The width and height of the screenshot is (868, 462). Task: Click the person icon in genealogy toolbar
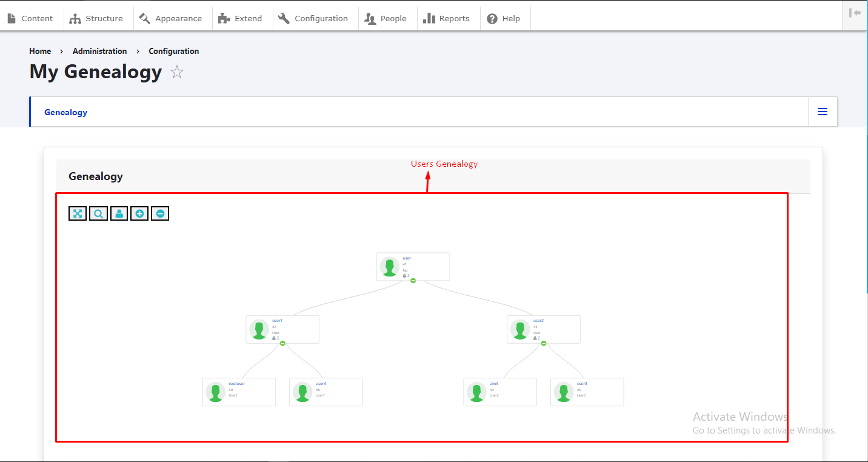point(119,213)
